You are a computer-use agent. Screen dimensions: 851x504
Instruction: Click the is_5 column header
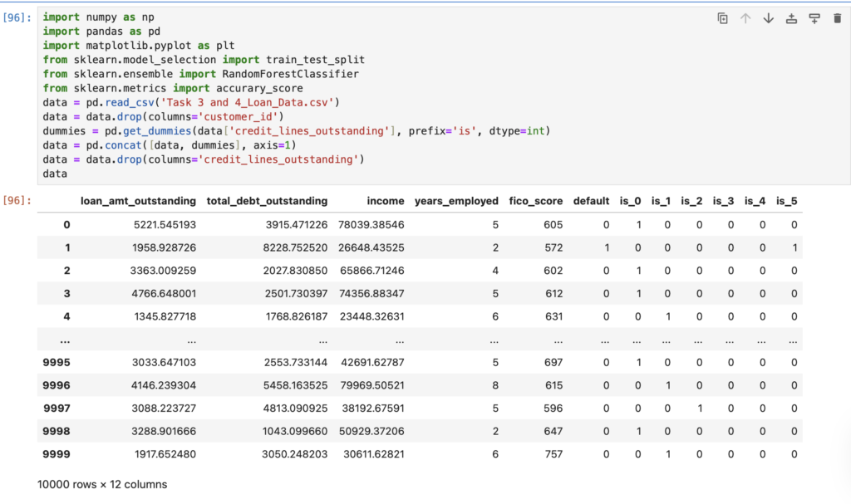(x=788, y=201)
